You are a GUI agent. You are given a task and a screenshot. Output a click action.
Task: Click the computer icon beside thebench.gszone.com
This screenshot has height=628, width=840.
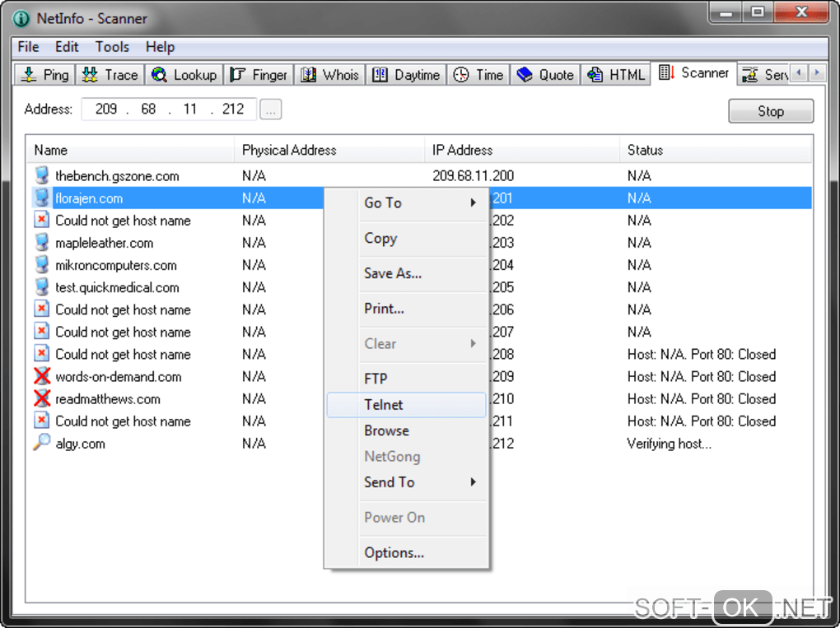[x=42, y=175]
